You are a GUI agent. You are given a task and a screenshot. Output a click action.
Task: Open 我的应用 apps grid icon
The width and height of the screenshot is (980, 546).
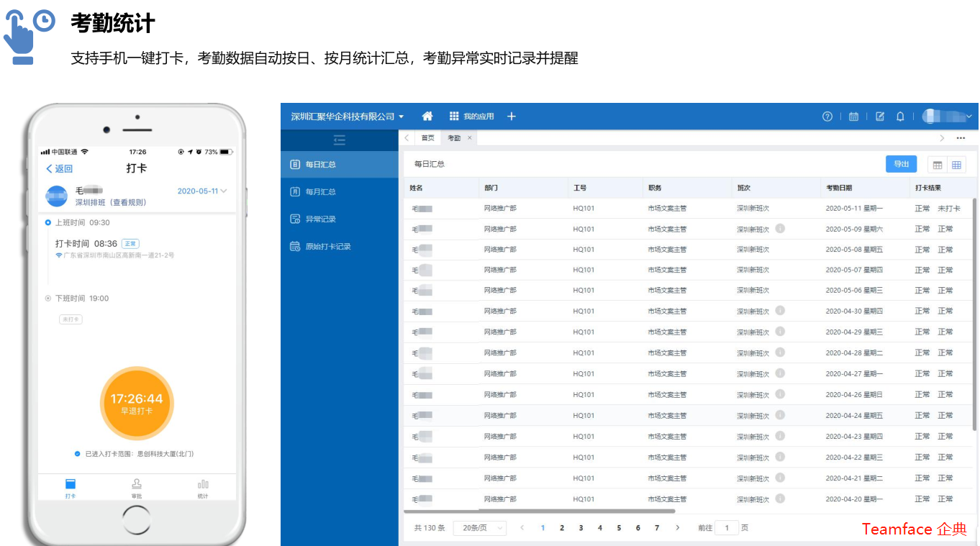[x=454, y=116]
